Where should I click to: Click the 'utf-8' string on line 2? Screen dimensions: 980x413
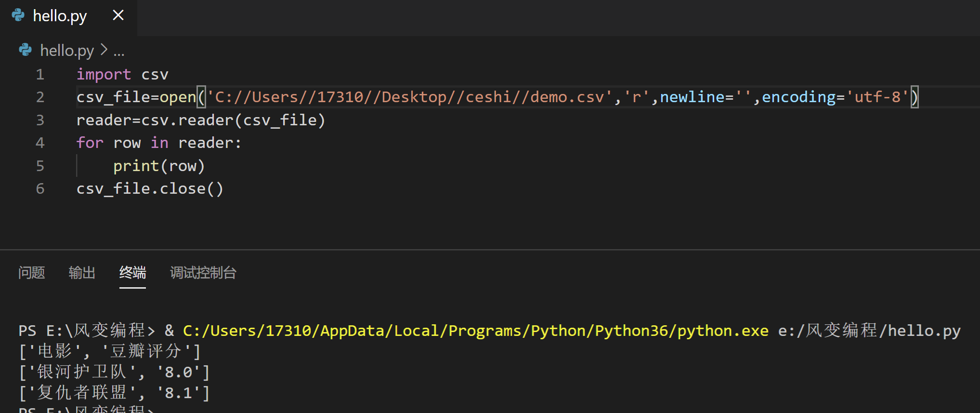point(877,97)
